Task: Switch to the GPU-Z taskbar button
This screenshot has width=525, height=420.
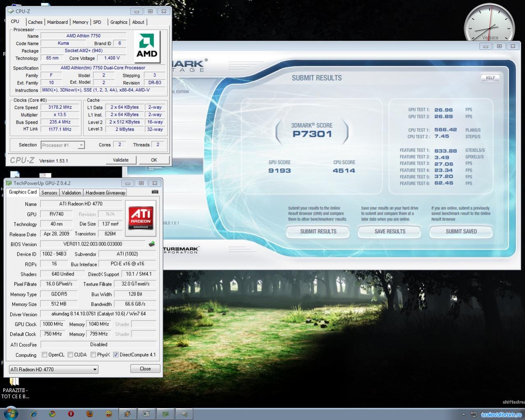Action: (x=165, y=414)
